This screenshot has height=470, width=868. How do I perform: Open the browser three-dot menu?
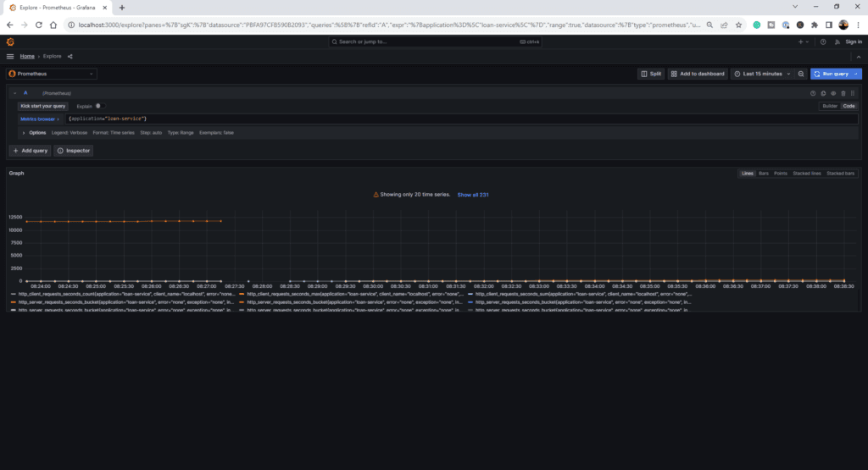tap(858, 25)
